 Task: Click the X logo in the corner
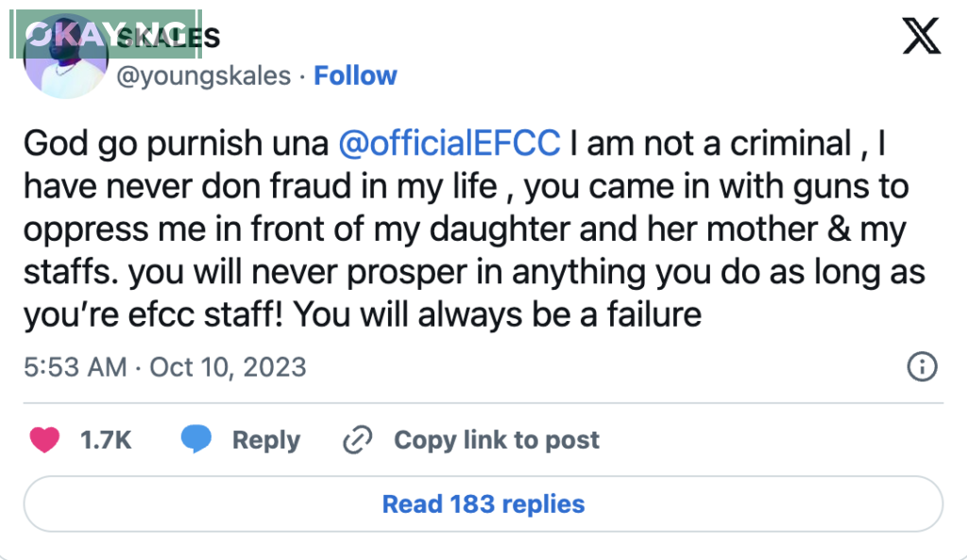tap(922, 36)
